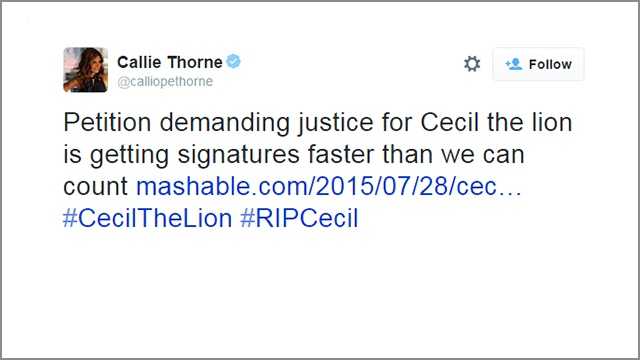Open the mashable.com/2015/07/28 article link

[x=329, y=186]
